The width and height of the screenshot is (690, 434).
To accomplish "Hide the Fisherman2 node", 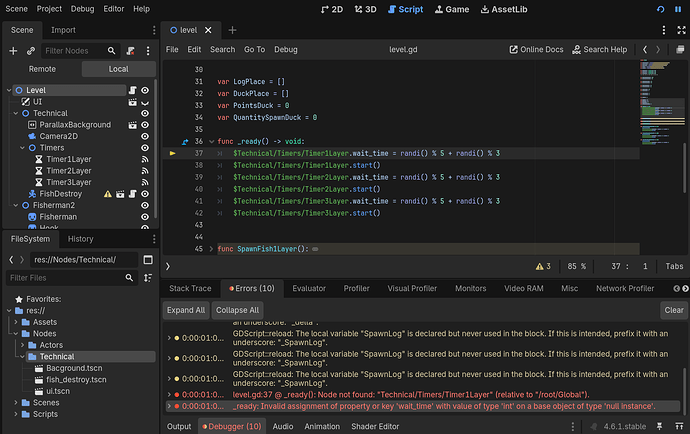I will pos(146,205).
